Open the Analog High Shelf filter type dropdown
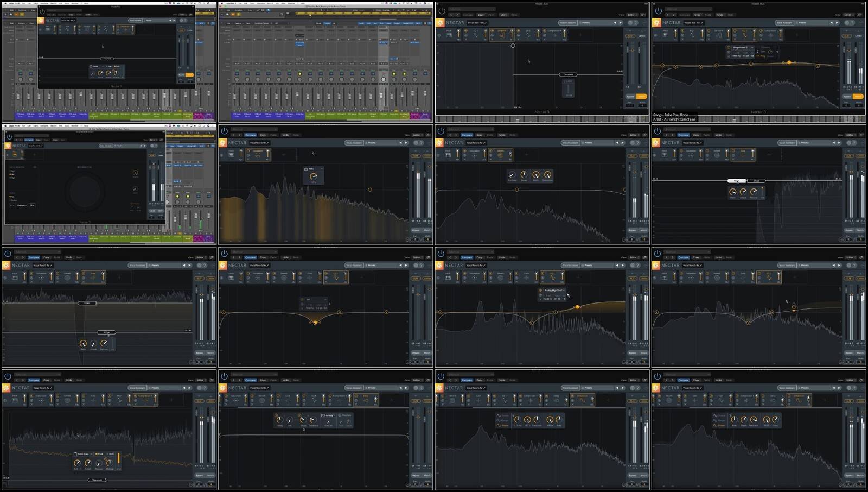This screenshot has height=492, width=868. (x=554, y=291)
